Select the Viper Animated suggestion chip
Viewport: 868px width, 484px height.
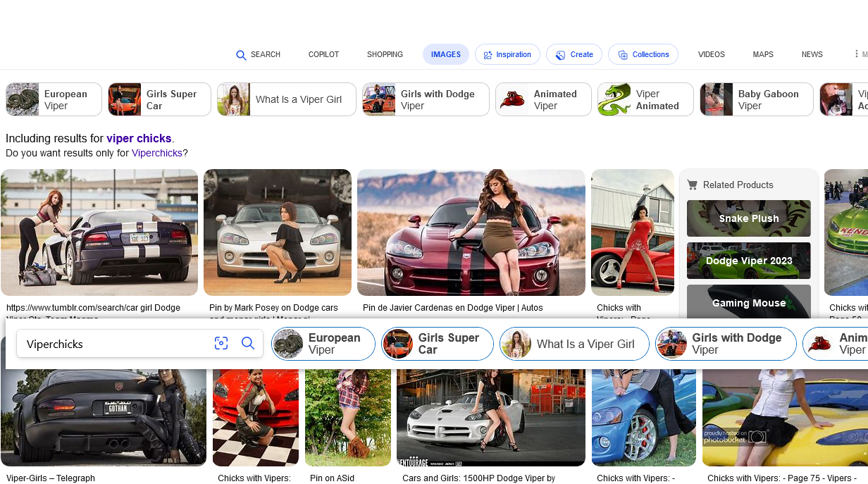click(x=645, y=99)
